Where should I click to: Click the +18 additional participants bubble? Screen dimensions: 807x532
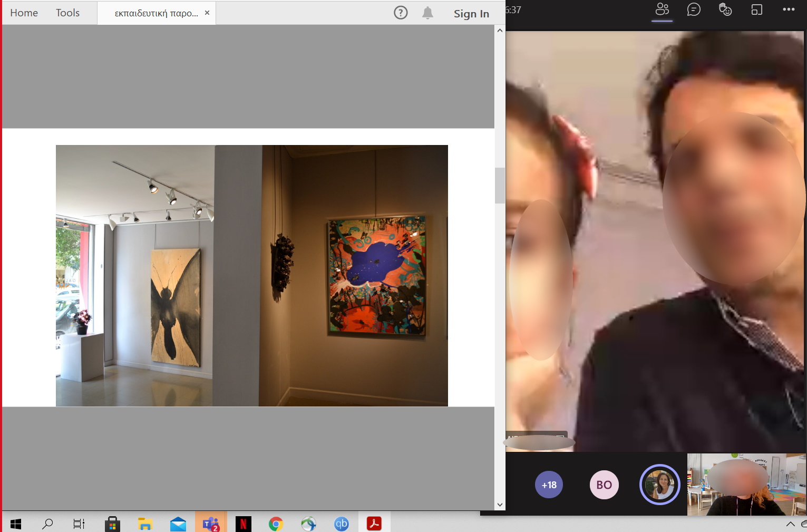[549, 485]
